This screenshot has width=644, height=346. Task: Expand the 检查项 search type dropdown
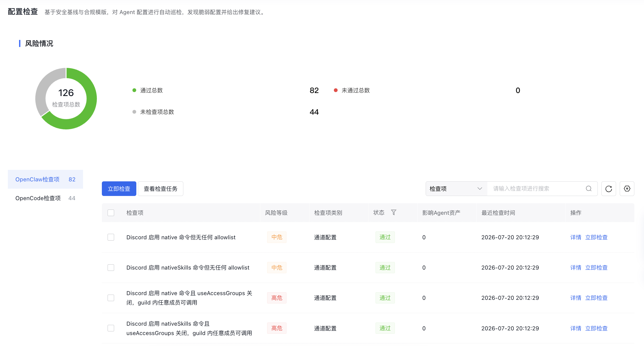(x=456, y=189)
